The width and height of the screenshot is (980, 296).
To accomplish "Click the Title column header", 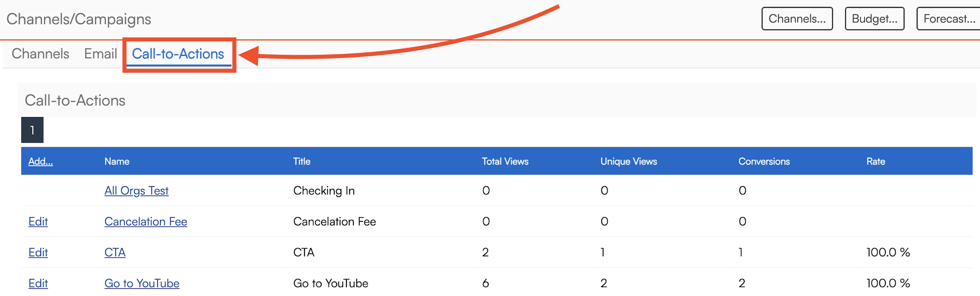I will pos(302,161).
